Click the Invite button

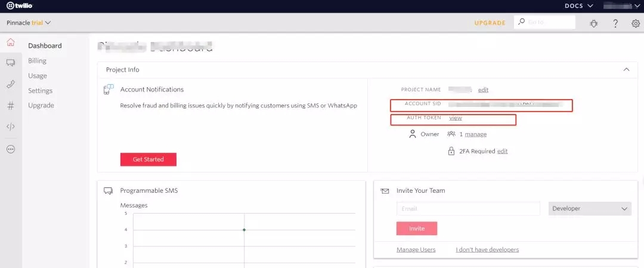[x=417, y=229]
